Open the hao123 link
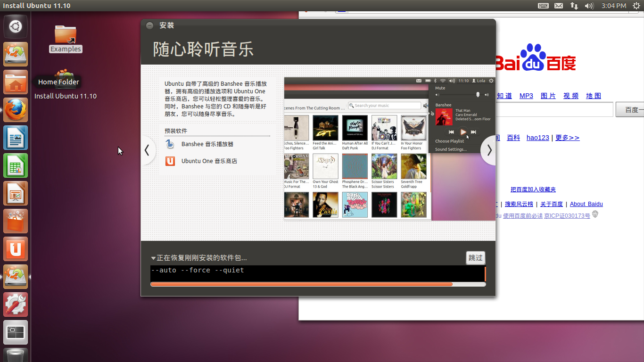644x362 pixels. [x=538, y=138]
